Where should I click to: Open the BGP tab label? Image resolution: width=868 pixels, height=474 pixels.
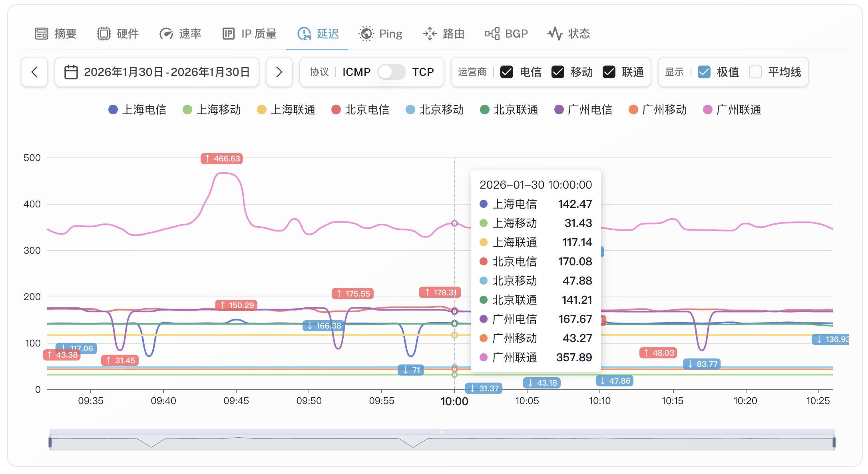(x=516, y=34)
